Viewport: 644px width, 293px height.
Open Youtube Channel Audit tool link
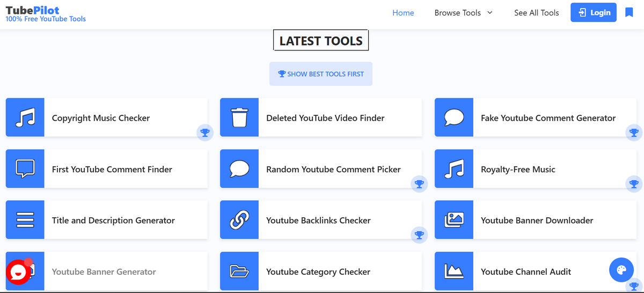526,272
